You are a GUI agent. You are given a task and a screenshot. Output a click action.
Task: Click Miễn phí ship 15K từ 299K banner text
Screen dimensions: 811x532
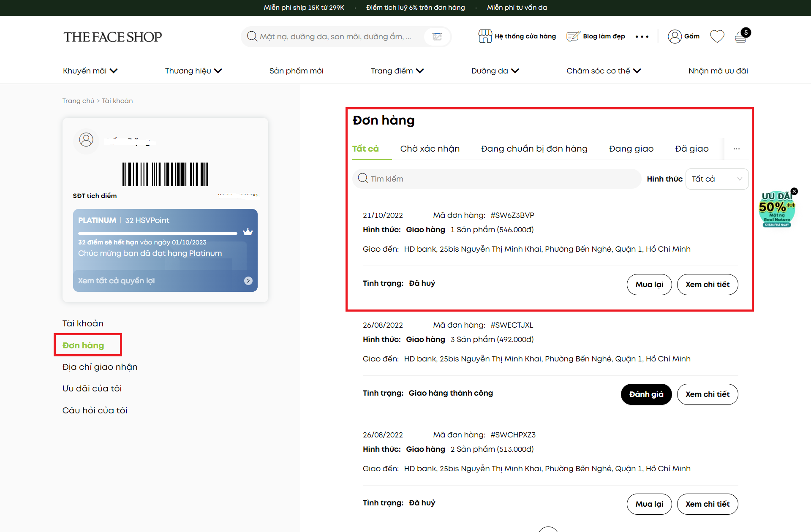[304, 8]
